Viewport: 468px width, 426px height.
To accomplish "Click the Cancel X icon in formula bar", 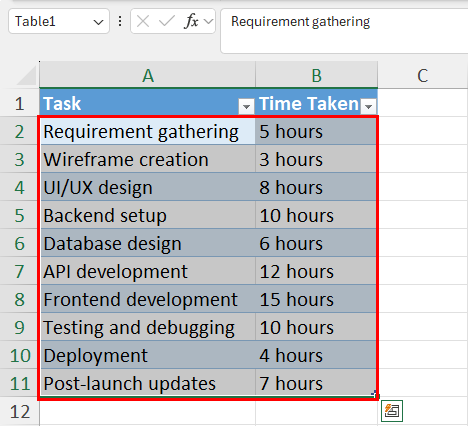I will pyautogui.click(x=143, y=22).
